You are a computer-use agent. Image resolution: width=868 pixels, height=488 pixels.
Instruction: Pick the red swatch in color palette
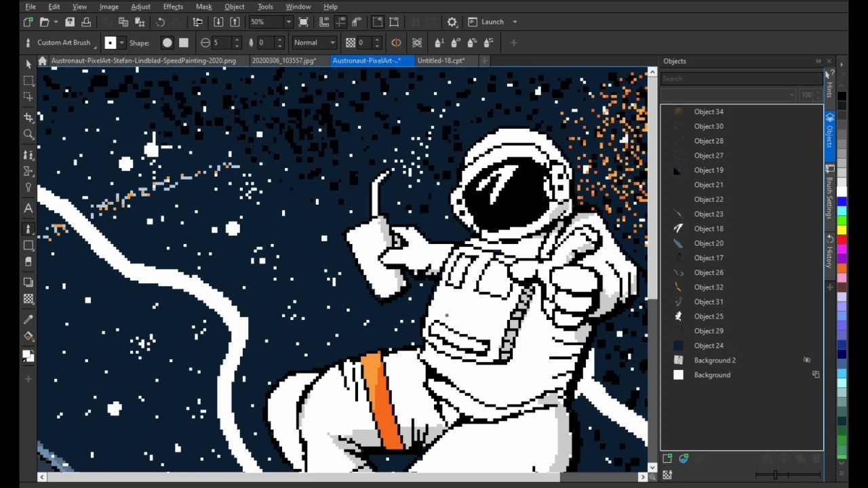tap(842, 239)
